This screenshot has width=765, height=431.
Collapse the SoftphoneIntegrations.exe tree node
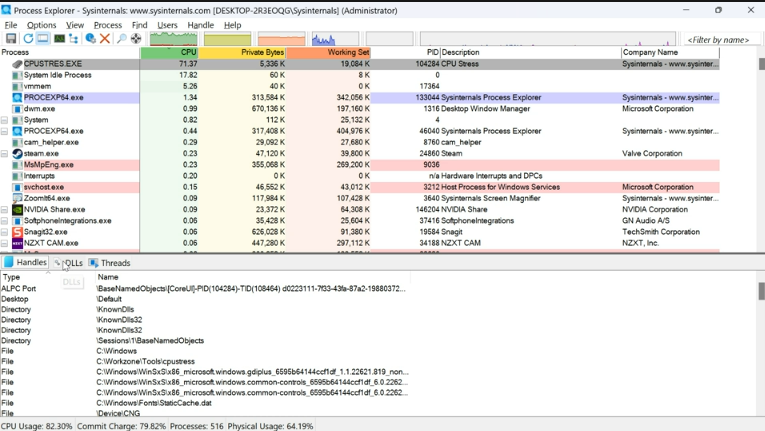tap(4, 221)
